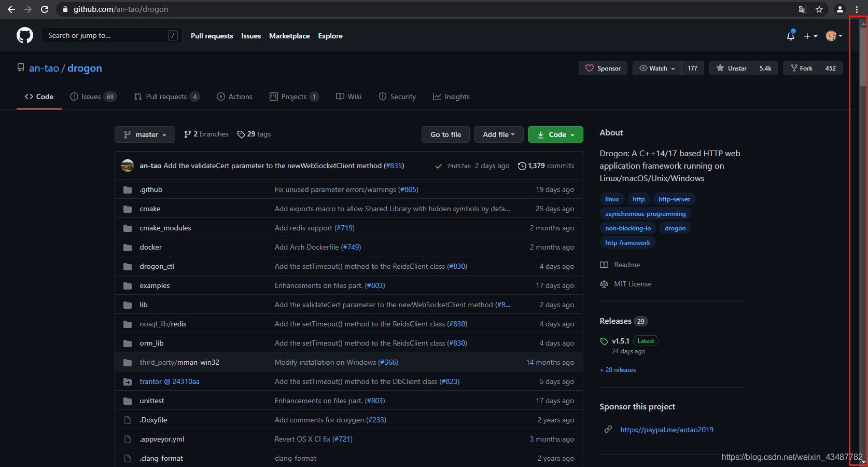Screen dimensions: 868x467
Task: Open the notifications bell
Action: [x=791, y=36]
